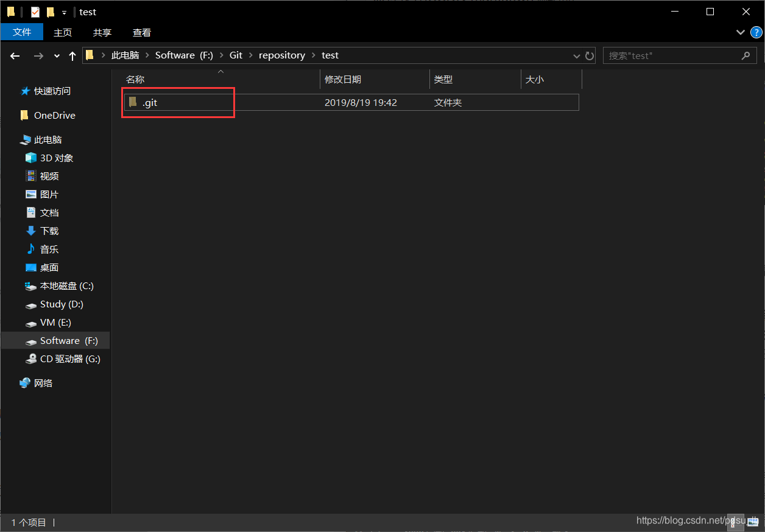Switch to the 共享 ribbon tab
The height and width of the screenshot is (532, 765).
[x=102, y=32]
